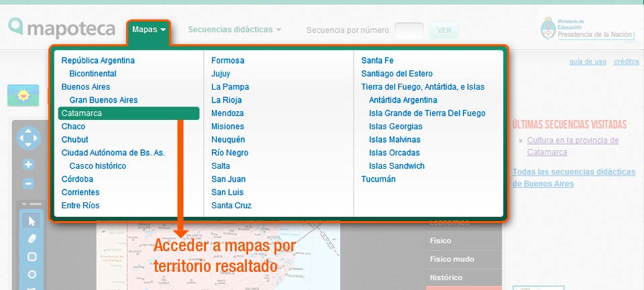644x290 pixels.
Task: Select Córdoba province
Action: [x=77, y=179]
